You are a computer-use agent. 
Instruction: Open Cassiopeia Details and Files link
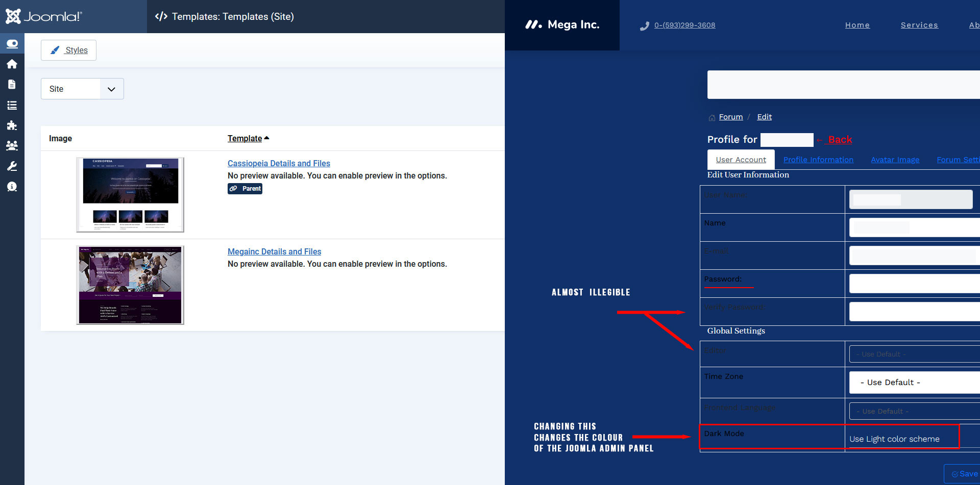[x=279, y=163]
